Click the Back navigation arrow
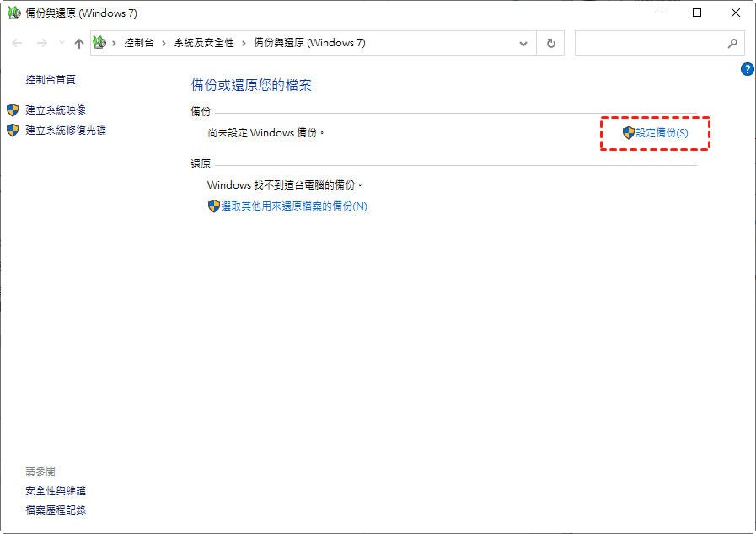This screenshot has height=534, width=756. point(17,43)
